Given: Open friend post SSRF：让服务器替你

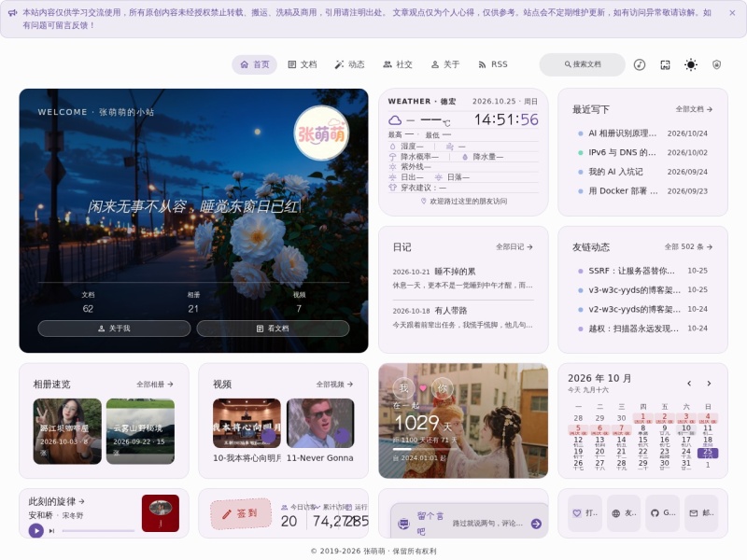Looking at the screenshot, I should (x=642, y=271).
